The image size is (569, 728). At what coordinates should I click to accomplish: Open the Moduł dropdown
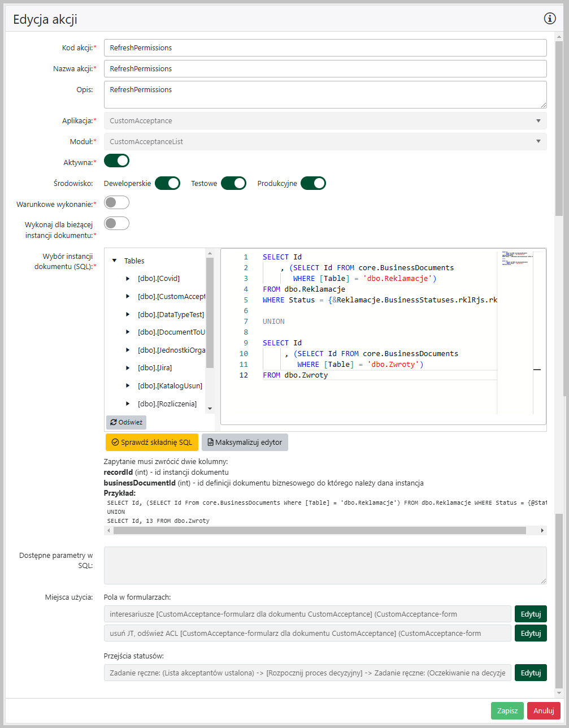[x=325, y=142]
